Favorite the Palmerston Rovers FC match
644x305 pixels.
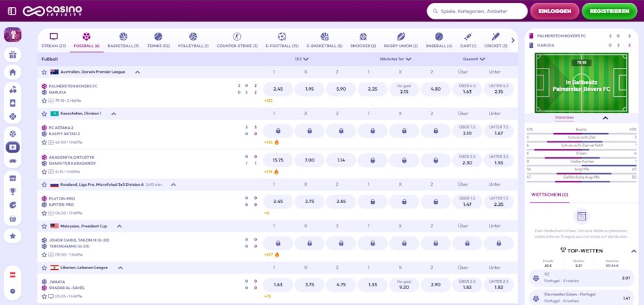tap(44, 101)
